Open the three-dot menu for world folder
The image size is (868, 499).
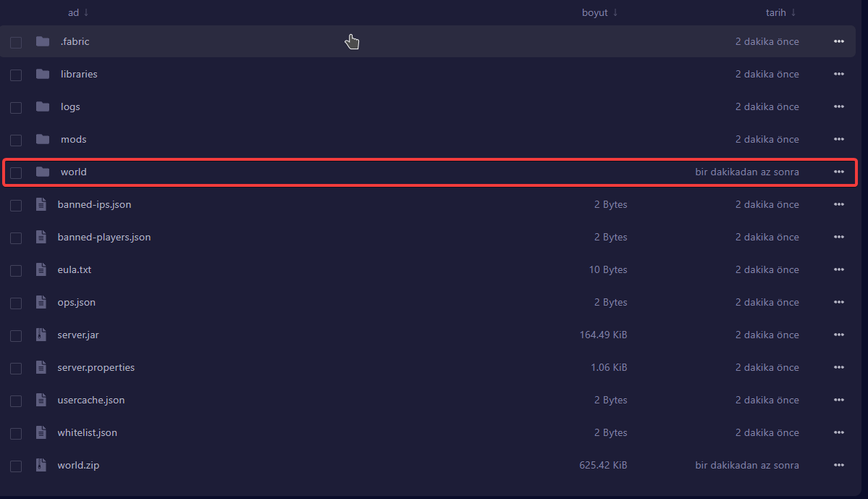point(838,172)
